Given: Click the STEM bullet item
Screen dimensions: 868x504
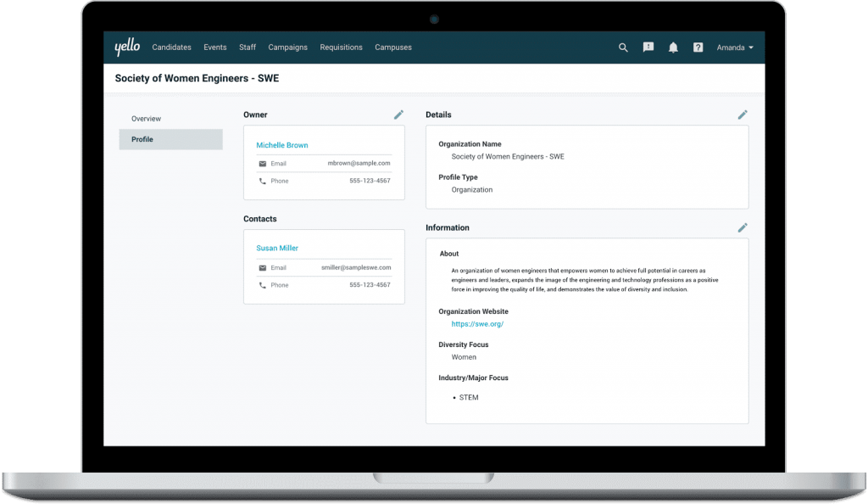Looking at the screenshot, I should click(x=468, y=398).
